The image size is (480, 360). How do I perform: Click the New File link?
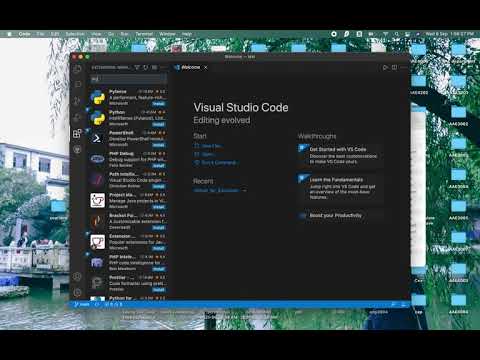click(208, 146)
